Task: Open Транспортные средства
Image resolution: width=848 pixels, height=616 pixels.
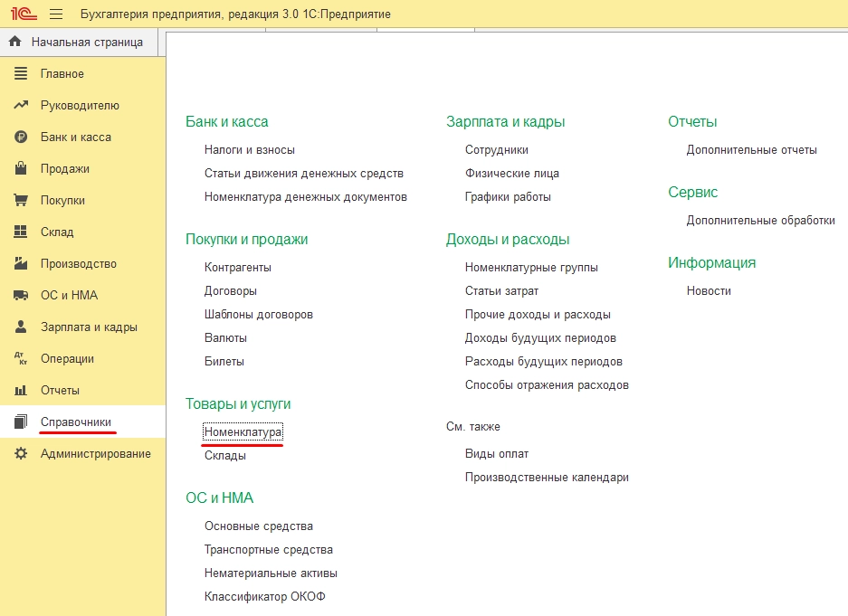Action: pyautogui.click(x=268, y=550)
